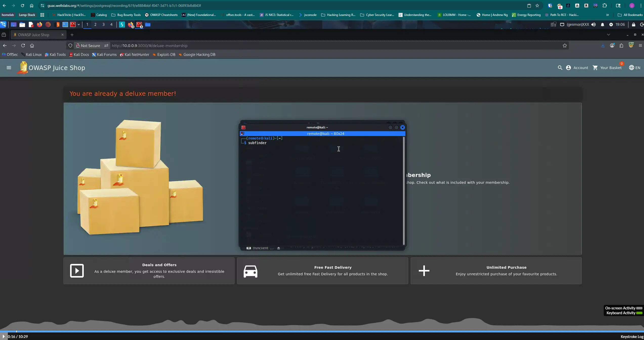The width and height of the screenshot is (644, 340).
Task: Play the Guacamole session recording
Action: [x=4, y=336]
